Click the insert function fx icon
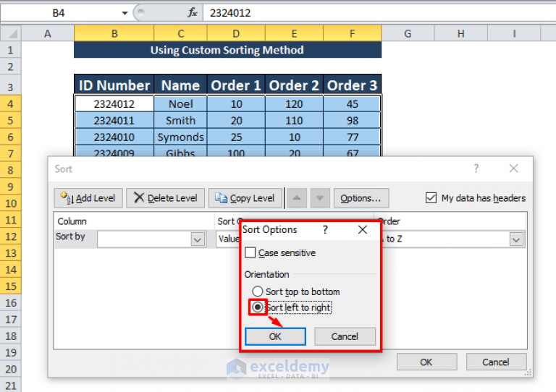The width and height of the screenshot is (556, 392). 193,13
